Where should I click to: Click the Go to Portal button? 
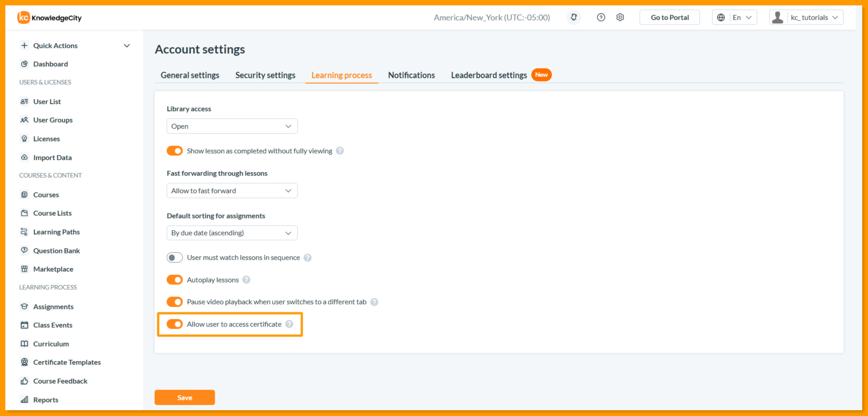point(669,17)
